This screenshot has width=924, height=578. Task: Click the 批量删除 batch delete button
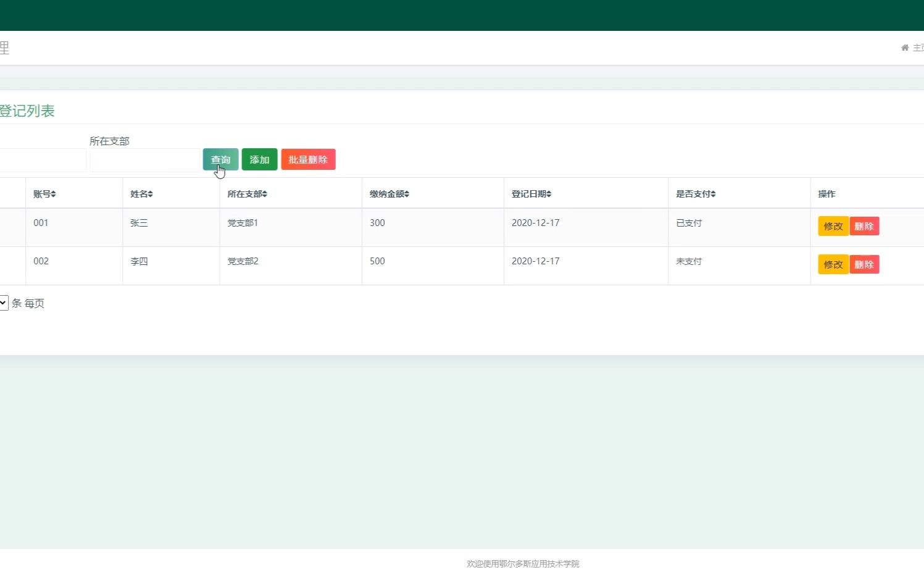(x=308, y=159)
